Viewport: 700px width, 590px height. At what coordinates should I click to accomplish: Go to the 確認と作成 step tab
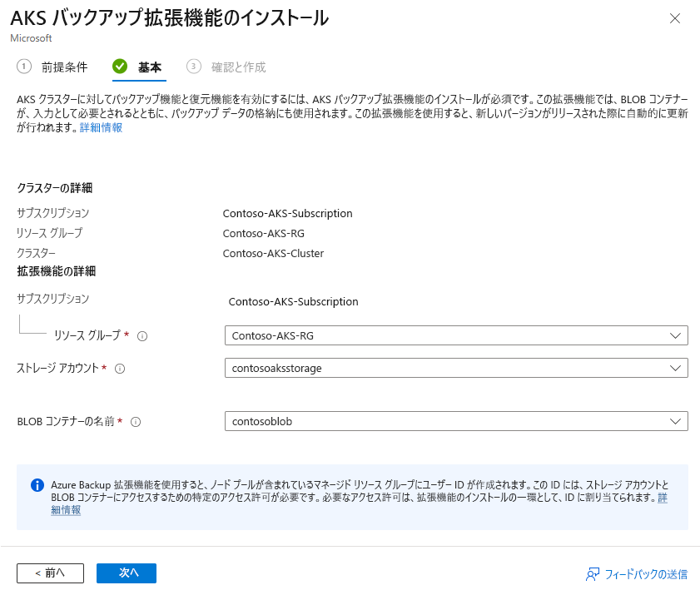[238, 67]
